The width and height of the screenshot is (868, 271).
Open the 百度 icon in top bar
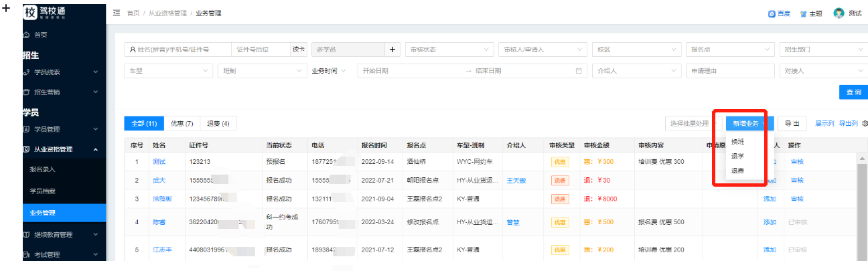coord(772,13)
